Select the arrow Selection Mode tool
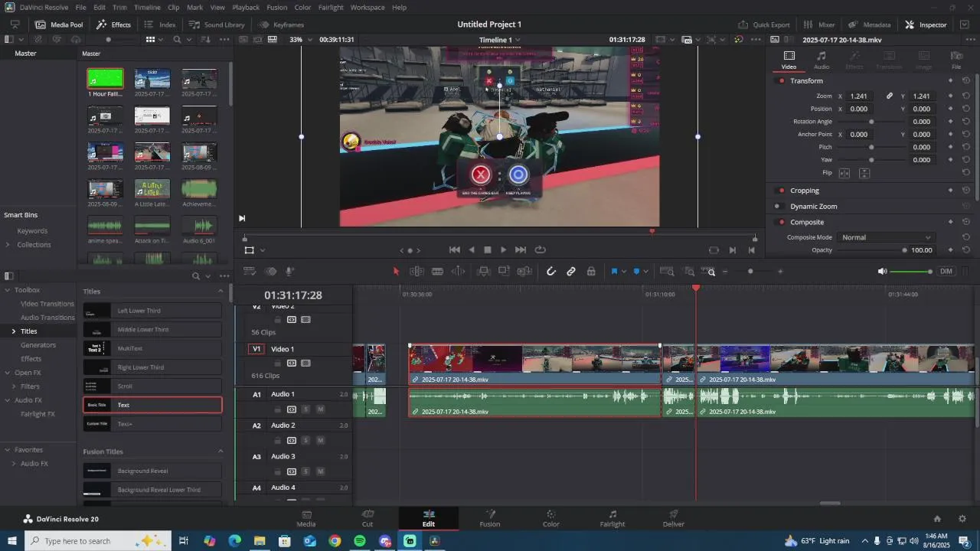The width and height of the screenshot is (980, 551). click(396, 271)
